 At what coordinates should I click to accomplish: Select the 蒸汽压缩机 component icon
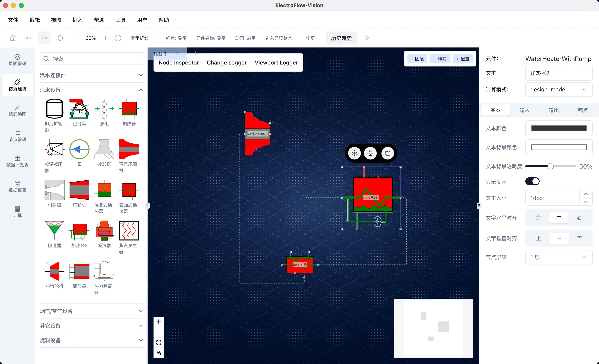(129, 149)
